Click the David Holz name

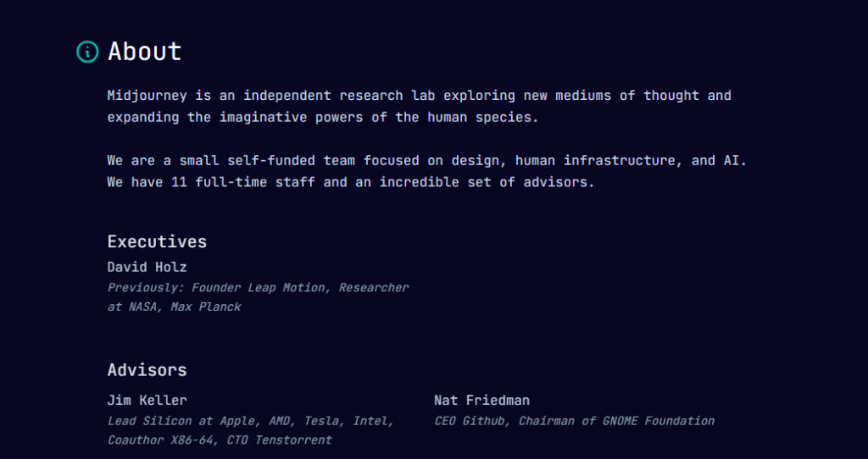(x=147, y=267)
